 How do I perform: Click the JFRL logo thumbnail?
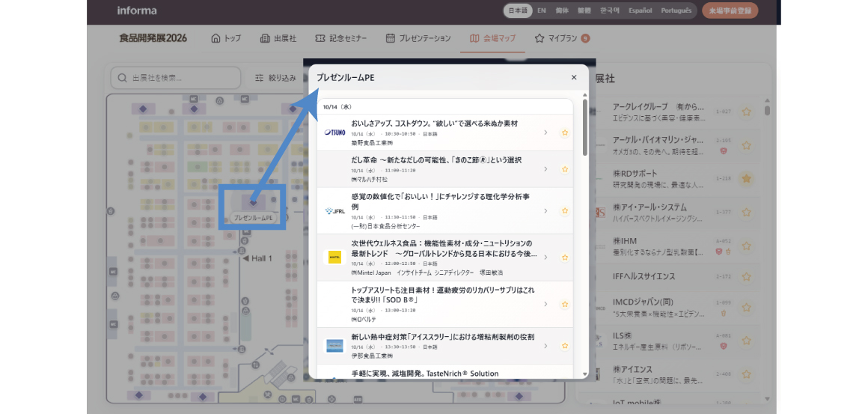pyautogui.click(x=335, y=211)
